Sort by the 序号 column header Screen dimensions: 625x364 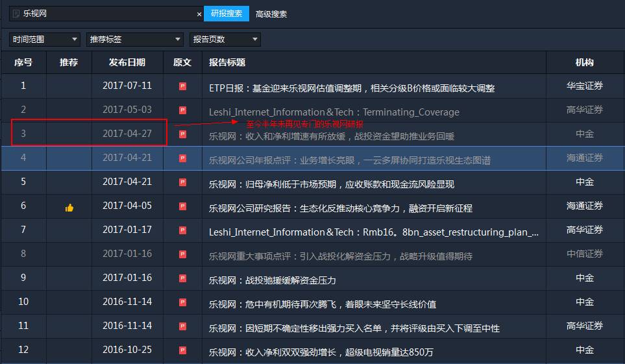23,62
